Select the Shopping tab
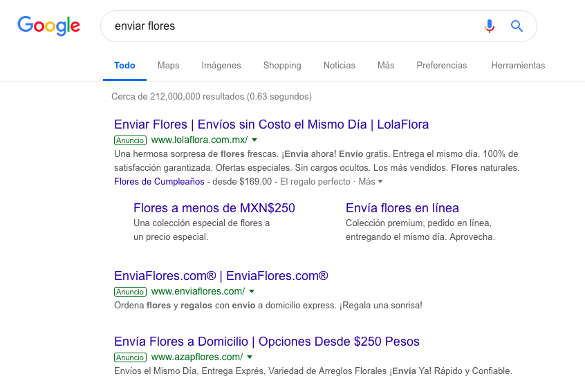The image size is (585, 392). 282,66
